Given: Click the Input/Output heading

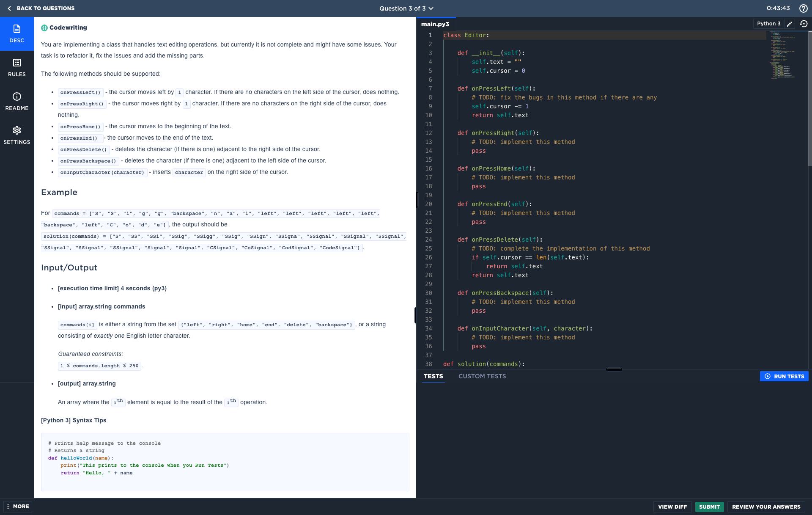Looking at the screenshot, I should [69, 267].
